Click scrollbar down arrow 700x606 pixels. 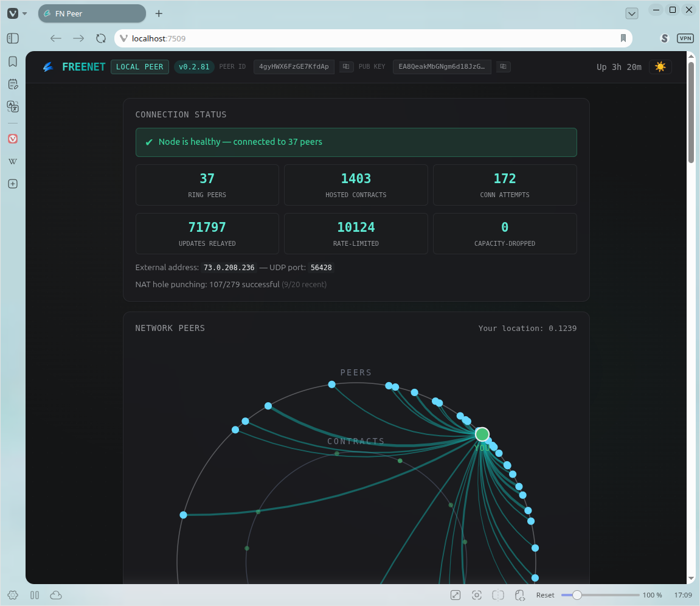coord(691,578)
